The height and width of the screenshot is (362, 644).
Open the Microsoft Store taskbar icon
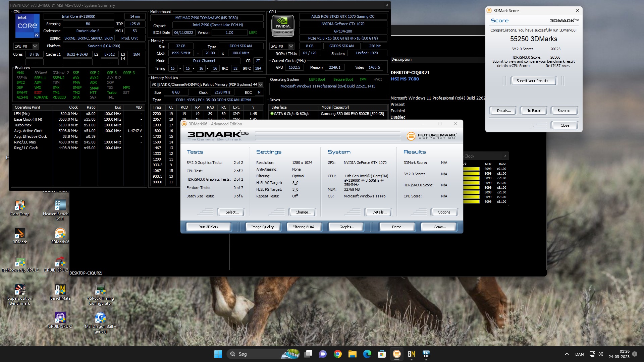point(382,354)
